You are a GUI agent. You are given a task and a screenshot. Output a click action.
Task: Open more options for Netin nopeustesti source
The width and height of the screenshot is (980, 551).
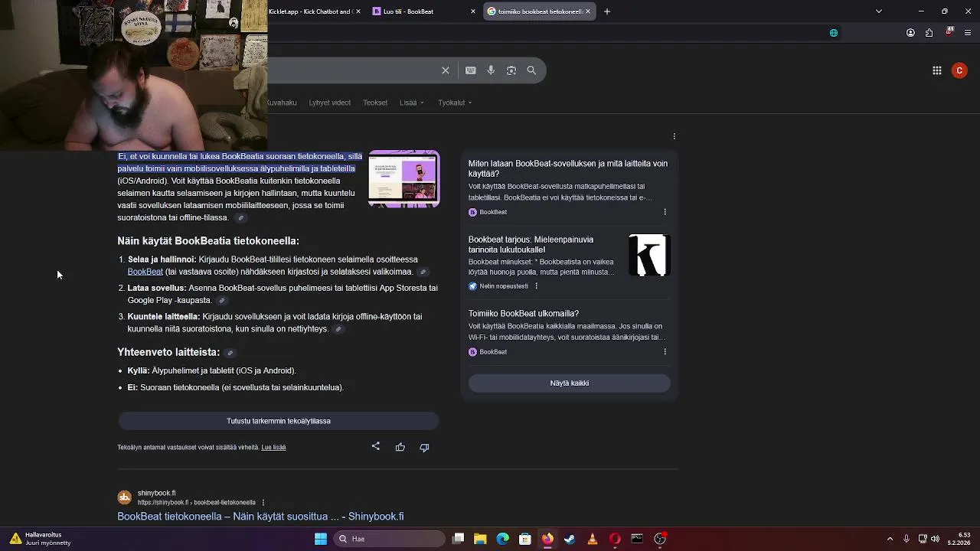536,286
